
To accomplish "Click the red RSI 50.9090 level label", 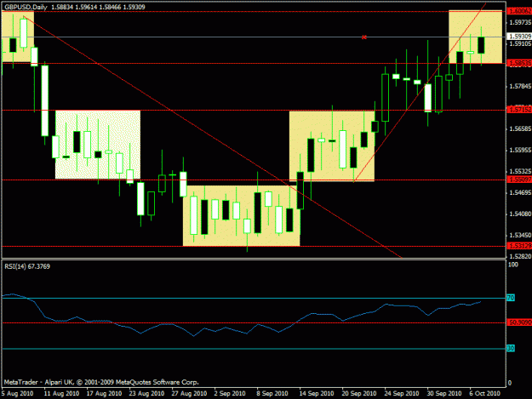I will (519, 322).
